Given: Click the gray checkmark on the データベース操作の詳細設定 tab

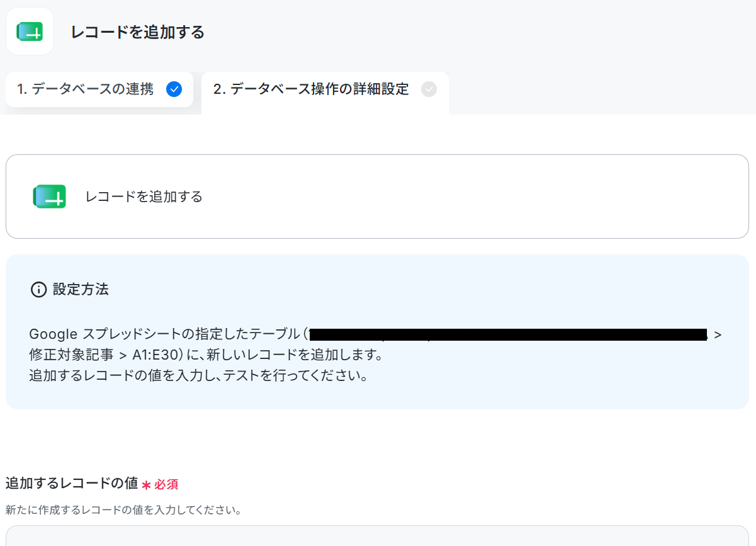Looking at the screenshot, I should tap(429, 89).
